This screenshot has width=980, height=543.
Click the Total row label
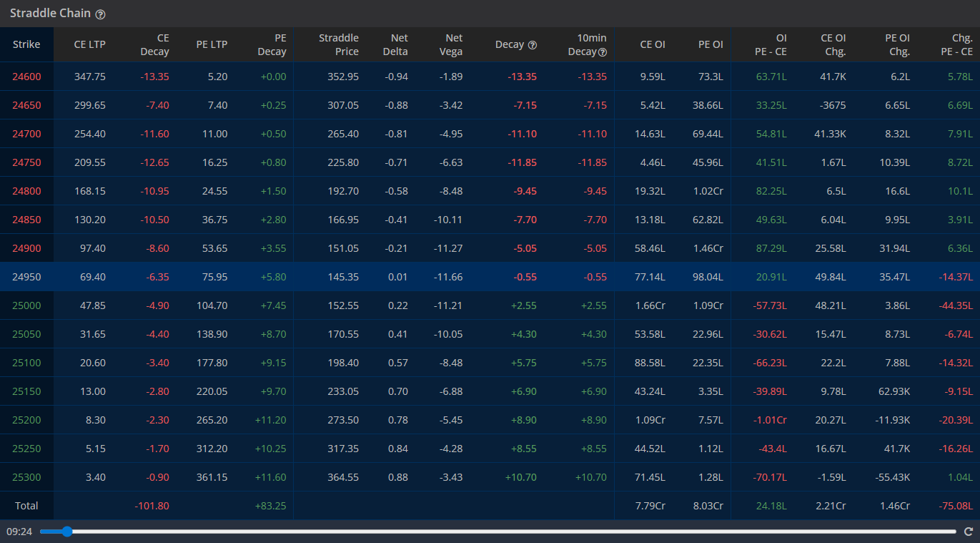click(26, 506)
